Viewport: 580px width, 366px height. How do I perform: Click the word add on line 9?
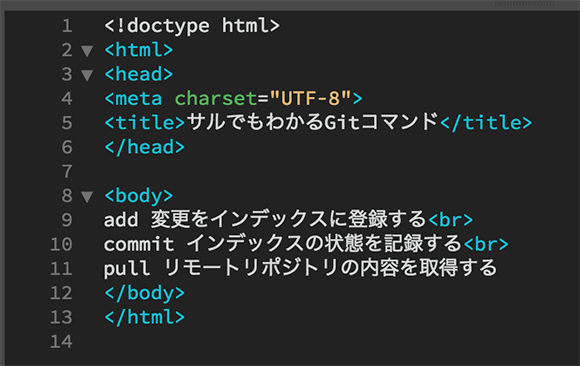tap(121, 220)
